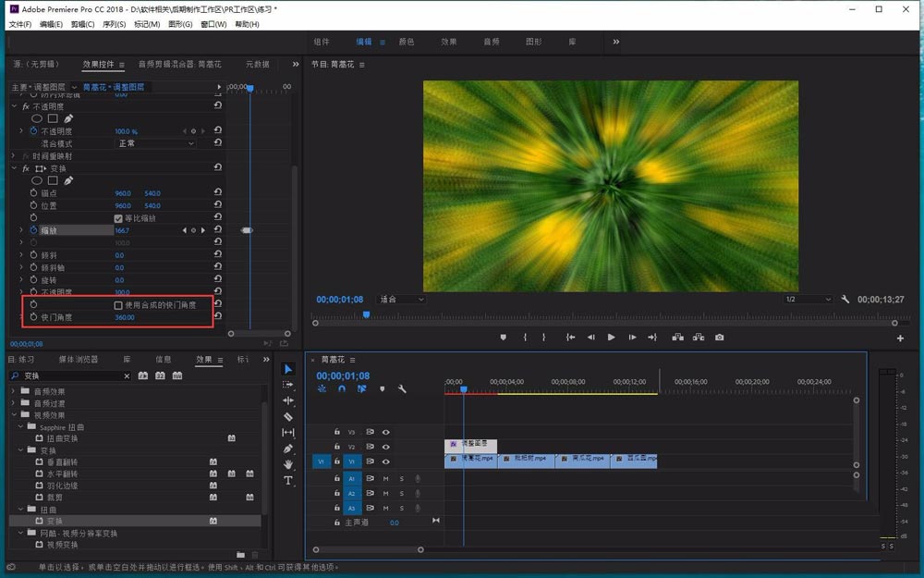Image resolution: width=924 pixels, height=578 pixels.
Task: Collapse the 视频效果 folder
Action: pyautogui.click(x=13, y=415)
